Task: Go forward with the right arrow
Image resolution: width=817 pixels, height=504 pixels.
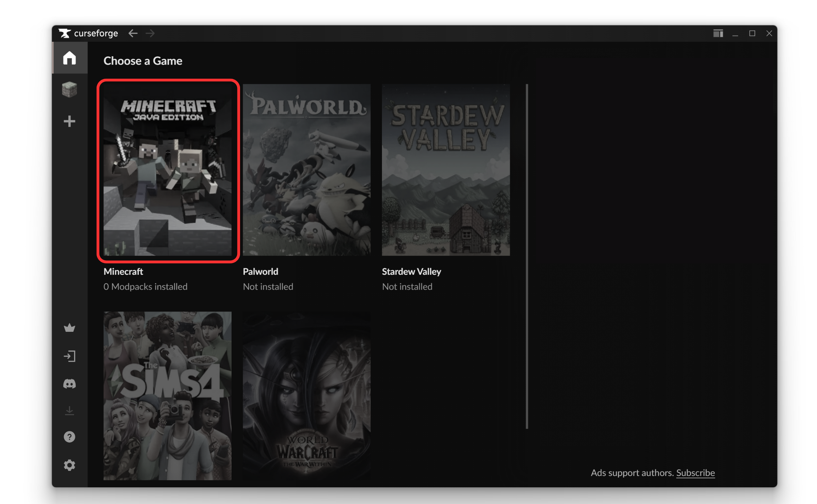Action: 150,33
